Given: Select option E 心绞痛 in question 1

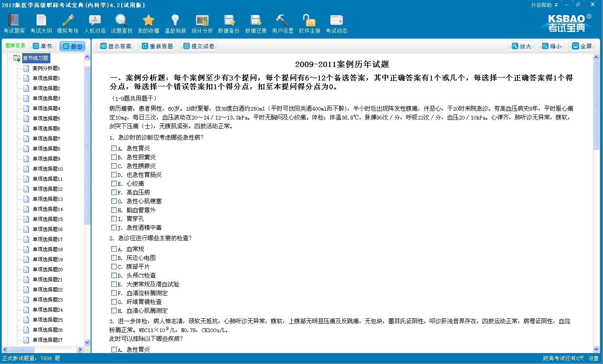Looking at the screenshot, I should (x=114, y=183).
